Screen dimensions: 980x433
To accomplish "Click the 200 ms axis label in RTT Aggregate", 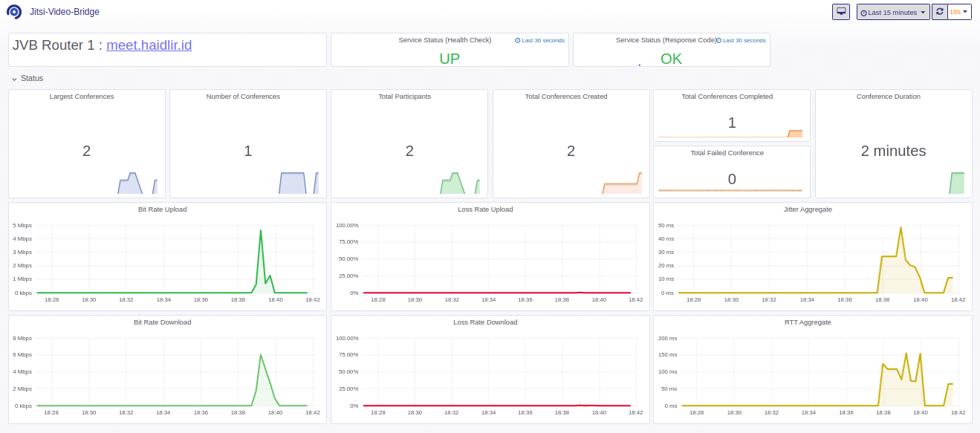I will [668, 338].
